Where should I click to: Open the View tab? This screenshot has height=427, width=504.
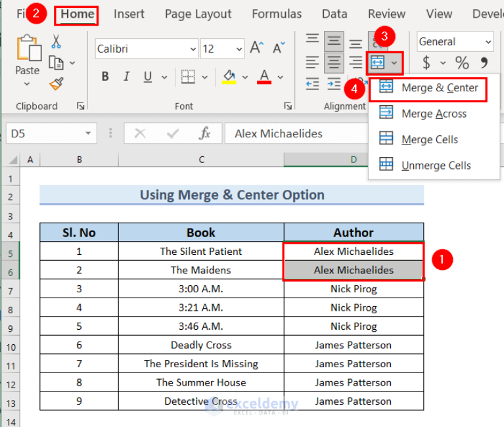click(439, 14)
